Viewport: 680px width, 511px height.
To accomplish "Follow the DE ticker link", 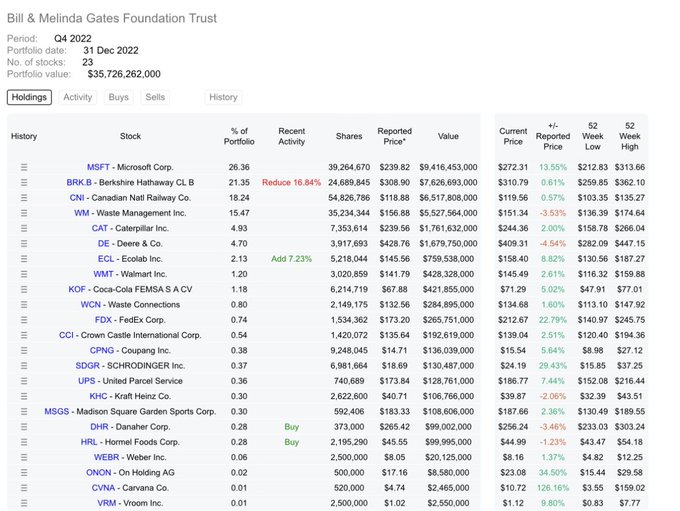I will tap(104, 243).
